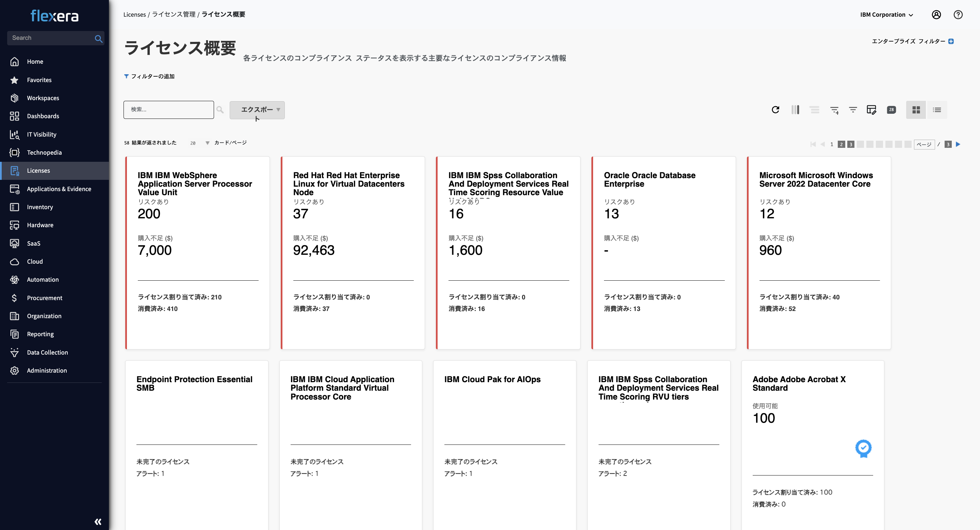Open Technopedia in the sidebar

tap(44, 152)
